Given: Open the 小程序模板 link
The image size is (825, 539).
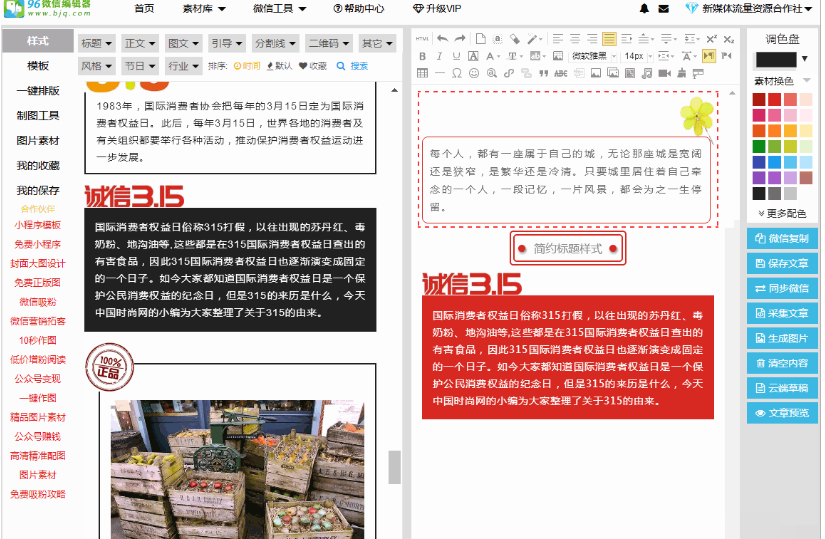Looking at the screenshot, I should tap(37, 225).
